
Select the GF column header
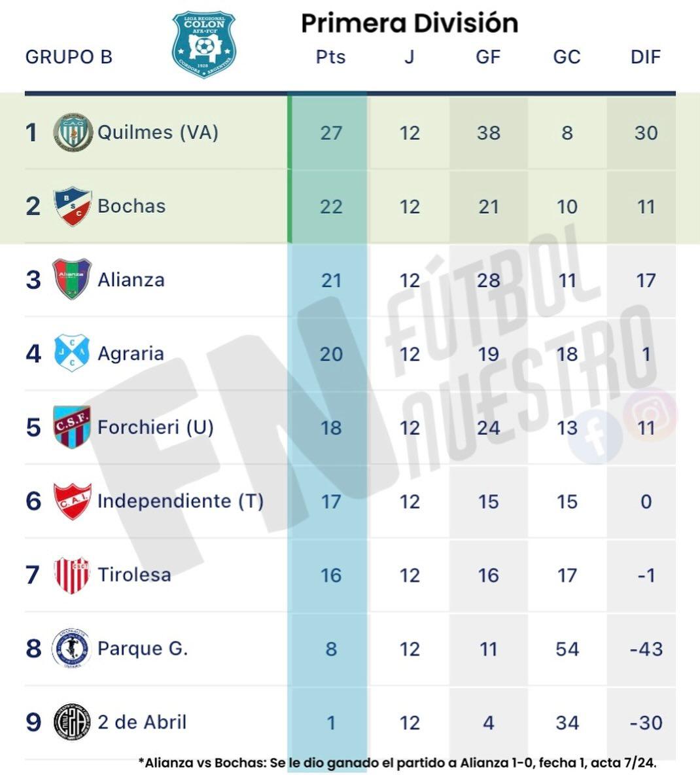(488, 57)
